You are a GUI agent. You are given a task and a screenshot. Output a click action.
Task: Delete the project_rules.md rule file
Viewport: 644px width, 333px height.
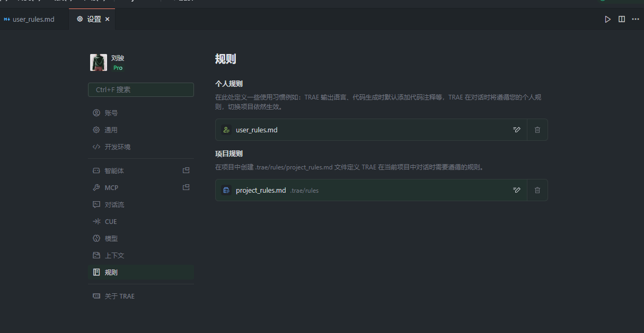537,190
